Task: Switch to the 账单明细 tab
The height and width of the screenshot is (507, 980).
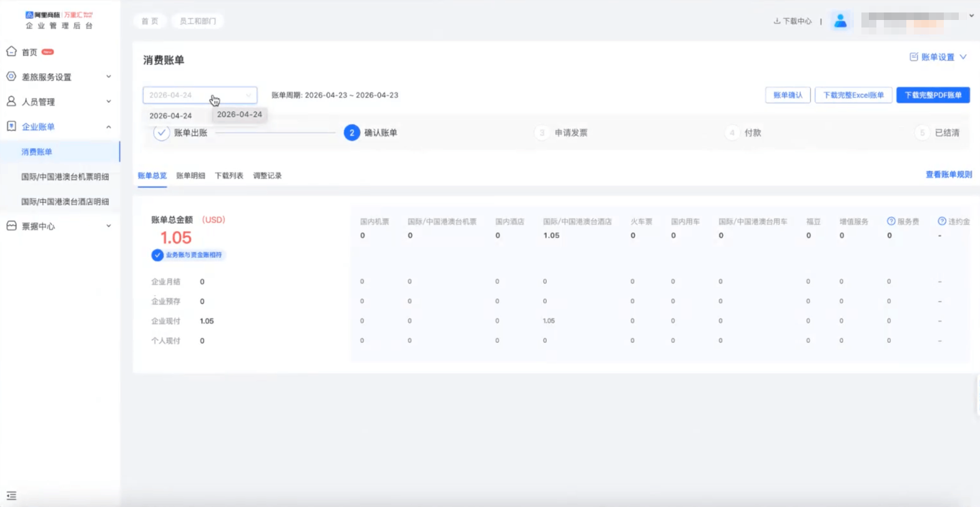Action: click(x=190, y=176)
